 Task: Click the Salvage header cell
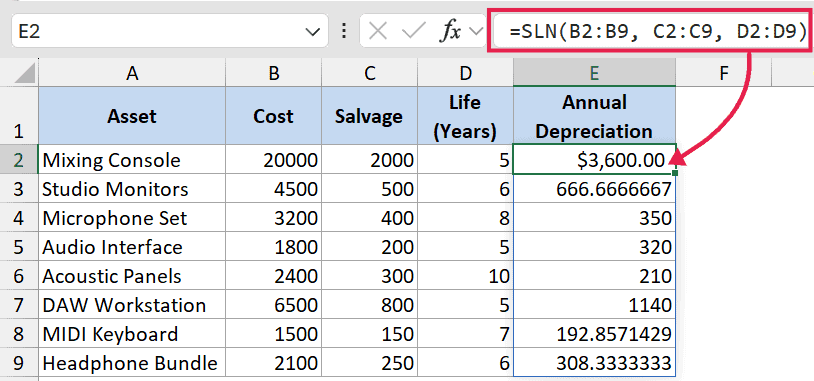click(369, 115)
